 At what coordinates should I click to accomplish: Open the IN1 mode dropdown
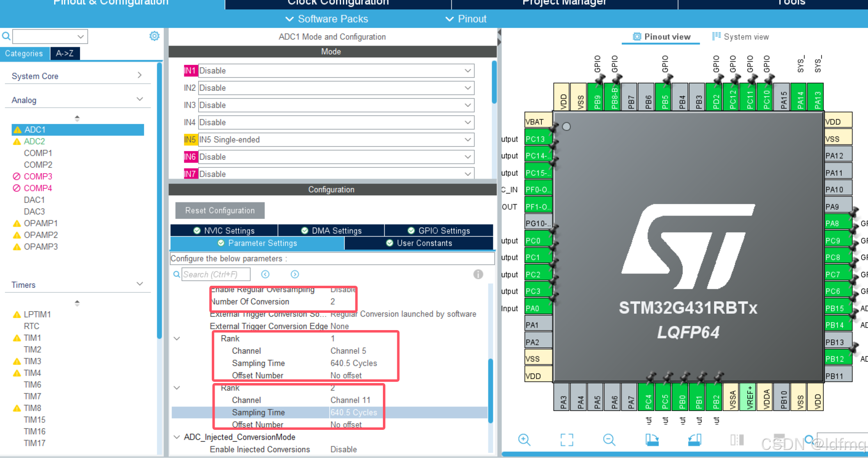coord(467,71)
